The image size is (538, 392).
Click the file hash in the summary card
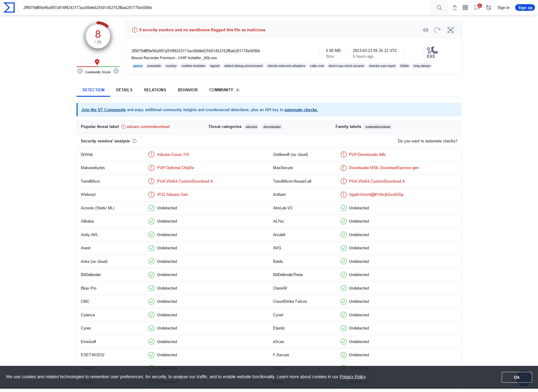point(196,51)
